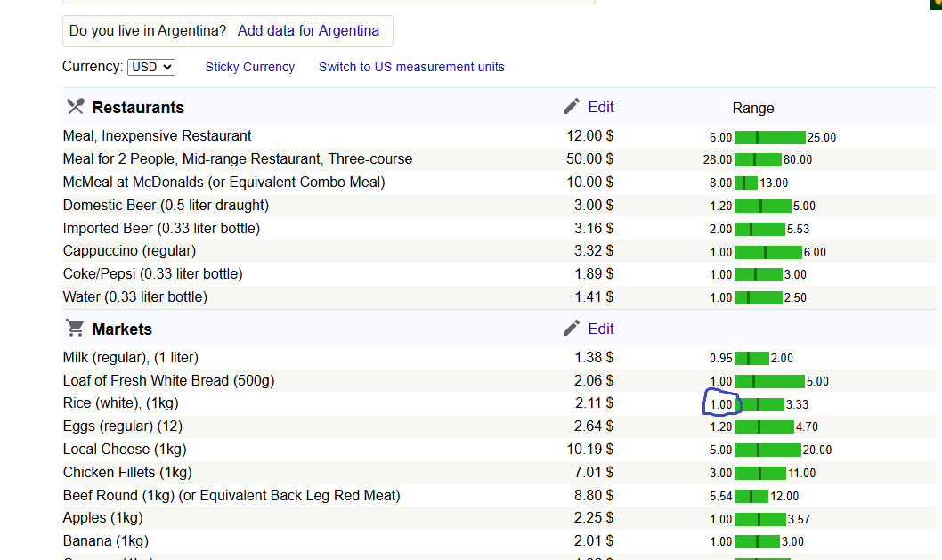Click the Cappuccino price range bar
The height and width of the screenshot is (560, 942).
(x=767, y=252)
